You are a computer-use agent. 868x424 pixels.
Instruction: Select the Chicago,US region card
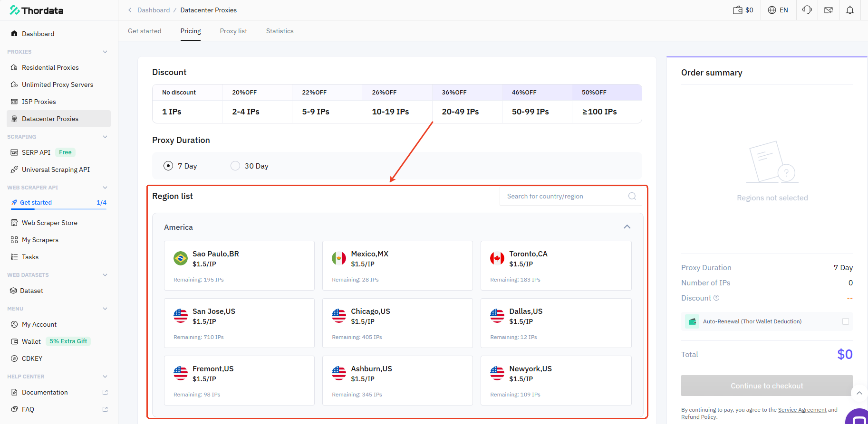pos(397,323)
